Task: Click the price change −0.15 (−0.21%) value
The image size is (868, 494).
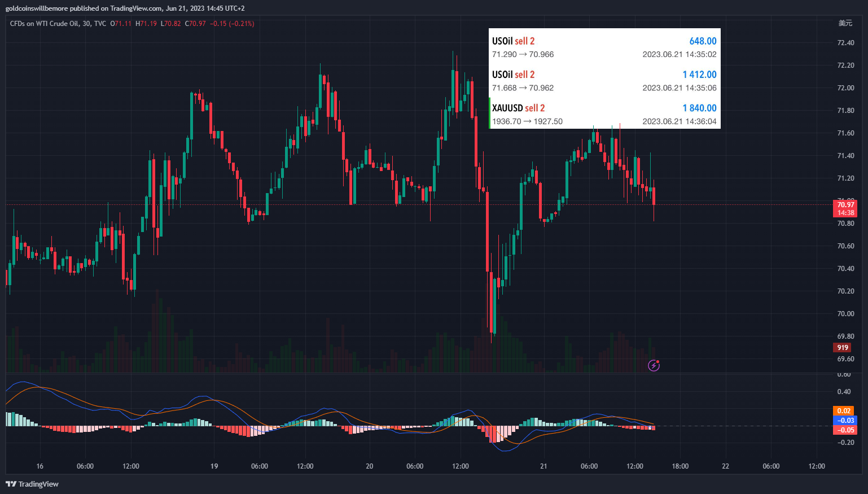Action: point(232,24)
